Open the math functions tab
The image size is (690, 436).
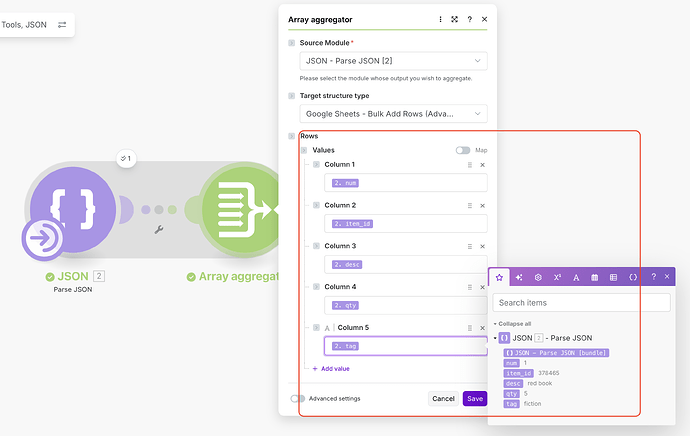click(x=557, y=277)
